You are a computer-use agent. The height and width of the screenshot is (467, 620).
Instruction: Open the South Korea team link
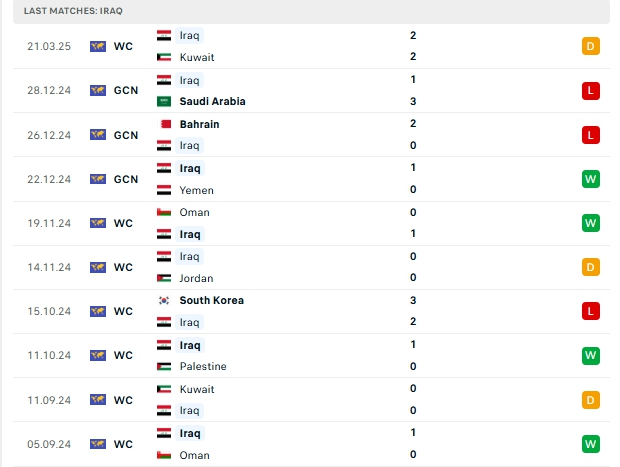(x=212, y=301)
